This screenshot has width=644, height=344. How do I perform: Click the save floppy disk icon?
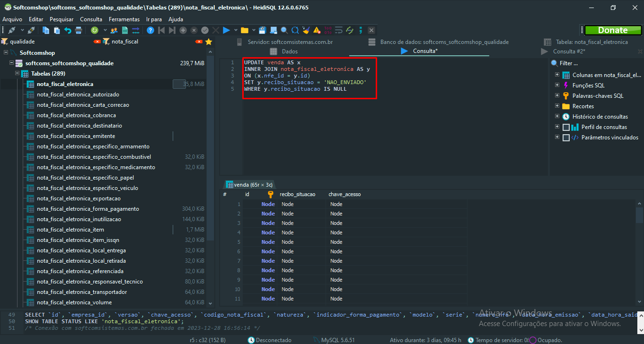tap(263, 30)
